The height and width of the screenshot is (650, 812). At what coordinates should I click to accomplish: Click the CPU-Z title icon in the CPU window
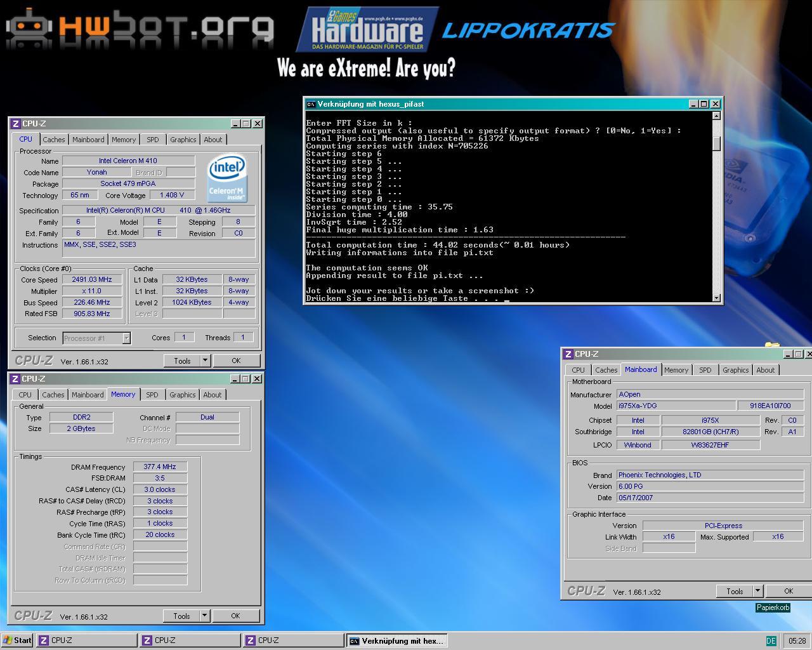pos(15,124)
